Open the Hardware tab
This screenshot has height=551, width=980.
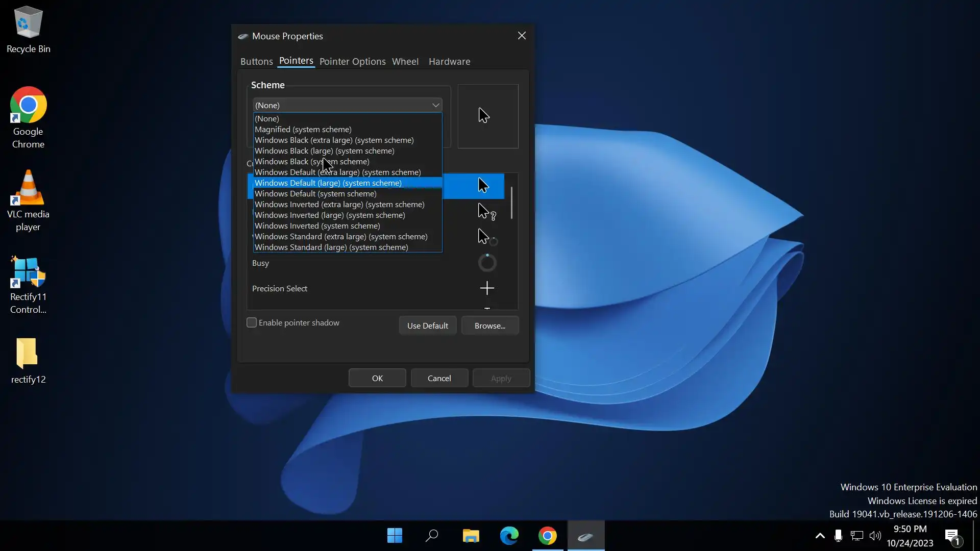(x=449, y=61)
